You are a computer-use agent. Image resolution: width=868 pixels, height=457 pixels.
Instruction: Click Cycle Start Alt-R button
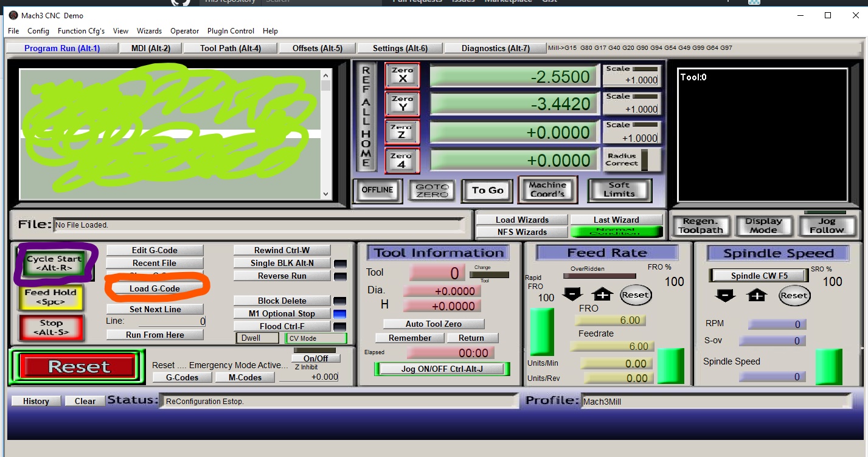click(x=54, y=263)
